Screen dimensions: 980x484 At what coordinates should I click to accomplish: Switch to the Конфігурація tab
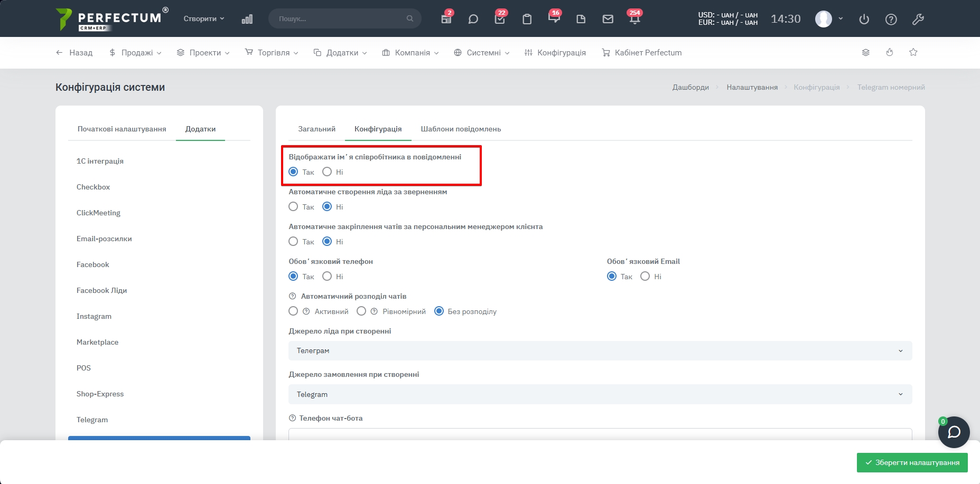(x=378, y=129)
